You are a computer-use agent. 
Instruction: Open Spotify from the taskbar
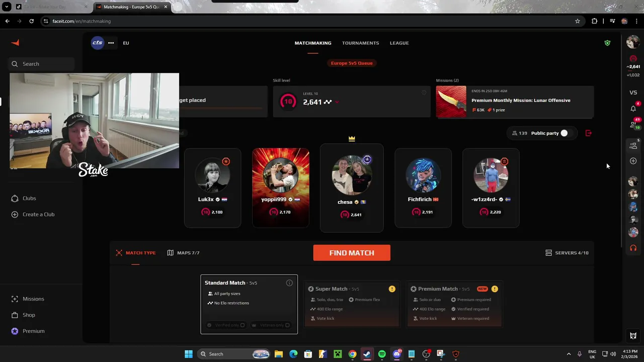(382, 354)
